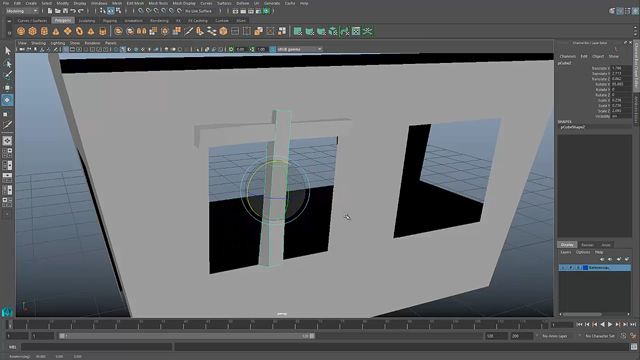
Task: Click the play forwards button
Action: (610, 324)
